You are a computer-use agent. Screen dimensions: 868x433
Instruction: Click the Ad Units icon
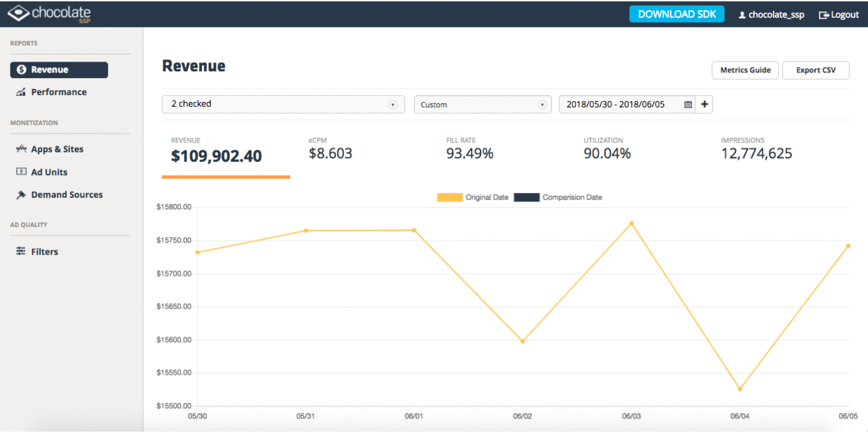(21, 172)
